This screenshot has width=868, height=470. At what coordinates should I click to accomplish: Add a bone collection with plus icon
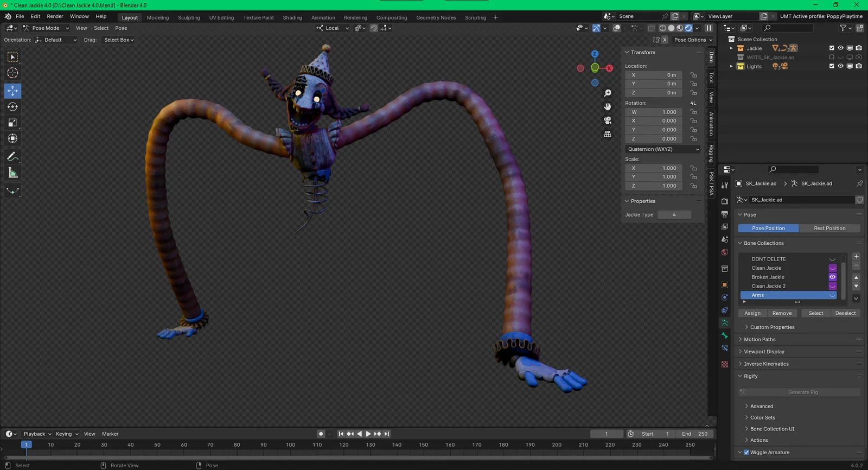tap(856, 257)
